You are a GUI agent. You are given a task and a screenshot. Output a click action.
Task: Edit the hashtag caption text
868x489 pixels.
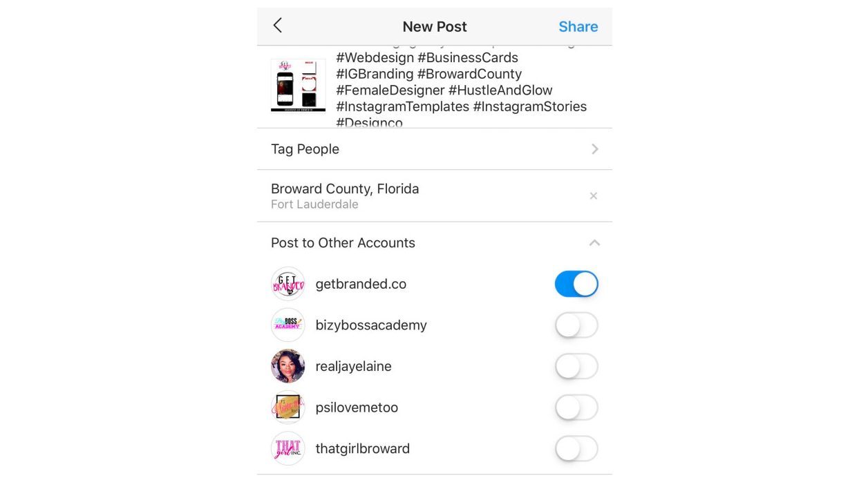[x=462, y=86]
